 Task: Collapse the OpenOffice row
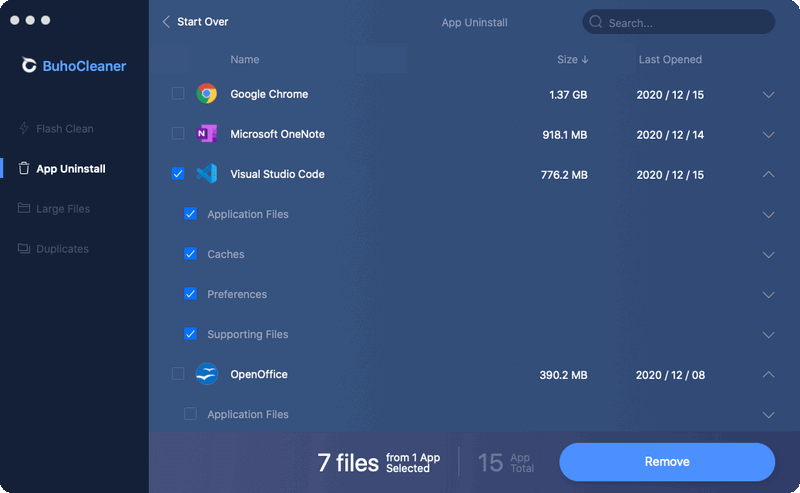click(x=768, y=375)
